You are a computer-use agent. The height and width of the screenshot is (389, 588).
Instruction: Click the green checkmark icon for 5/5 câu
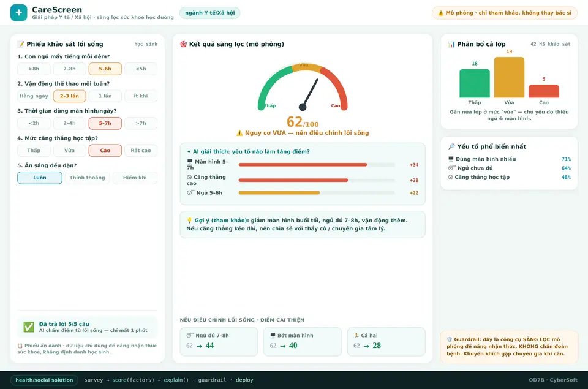coord(29,327)
